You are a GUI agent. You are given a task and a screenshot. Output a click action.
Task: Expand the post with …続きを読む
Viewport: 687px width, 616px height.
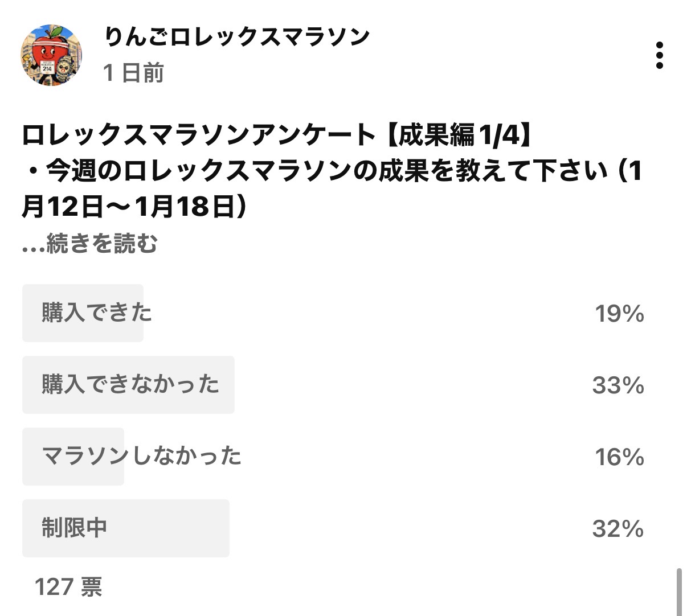[x=90, y=244]
